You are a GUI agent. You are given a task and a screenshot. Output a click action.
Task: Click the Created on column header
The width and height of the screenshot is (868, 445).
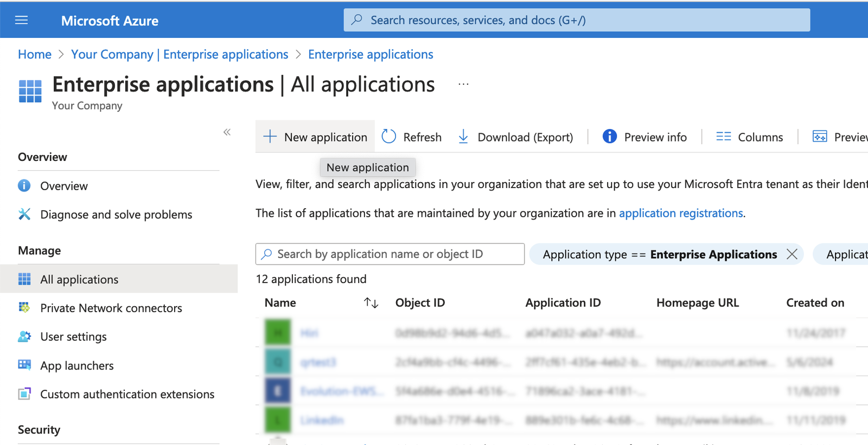(x=815, y=302)
